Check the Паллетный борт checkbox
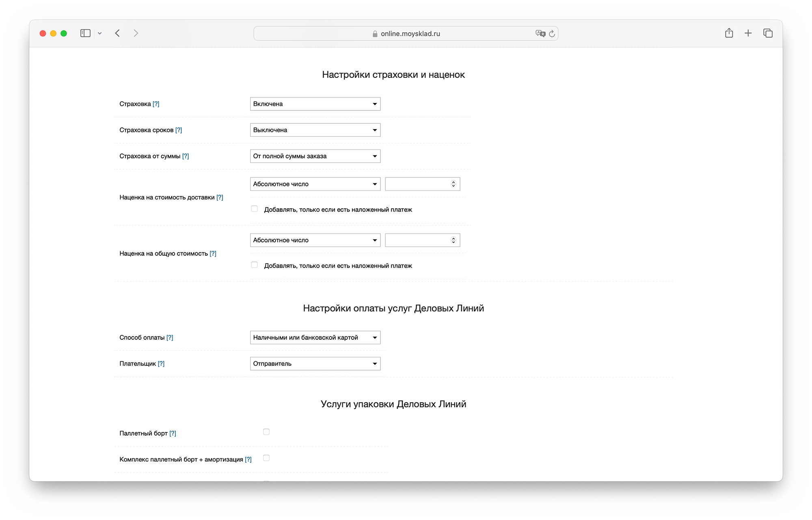Viewport: 812px width, 520px height. click(266, 432)
